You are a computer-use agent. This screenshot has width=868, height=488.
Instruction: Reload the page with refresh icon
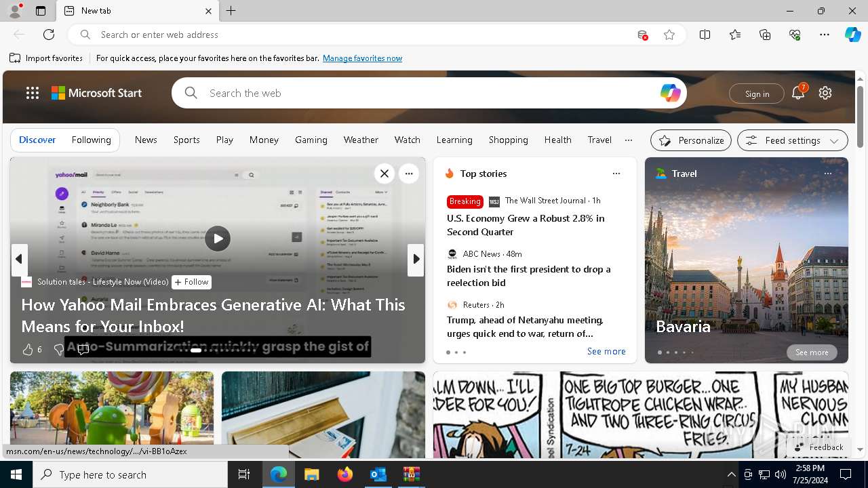(x=49, y=35)
